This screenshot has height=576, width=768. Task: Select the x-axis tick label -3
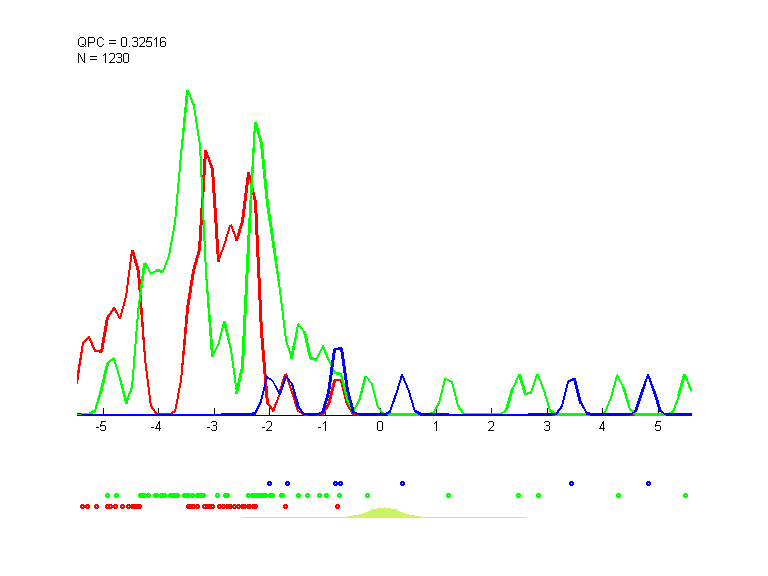point(211,426)
